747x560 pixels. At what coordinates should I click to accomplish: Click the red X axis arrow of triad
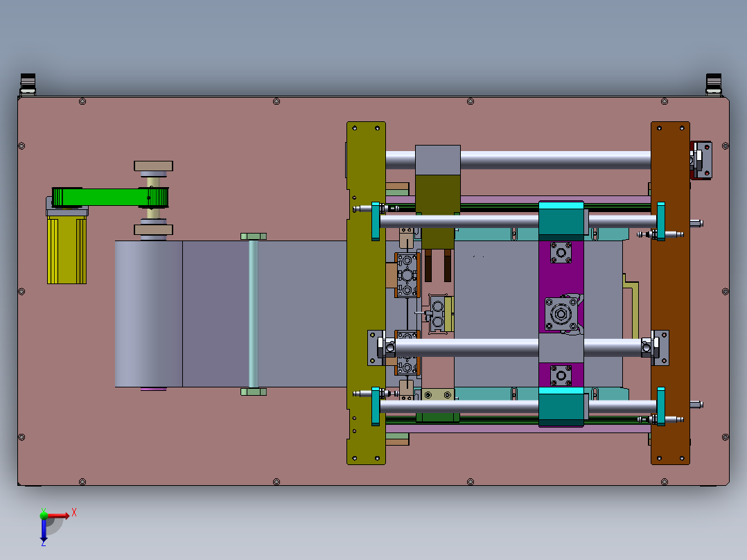[59, 516]
